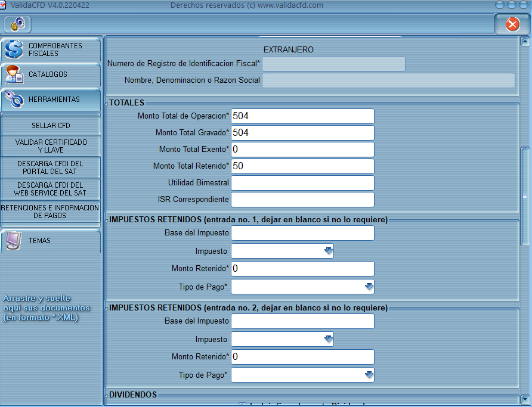
Task: Click the Herramientas tools icon
Action: coord(14,100)
